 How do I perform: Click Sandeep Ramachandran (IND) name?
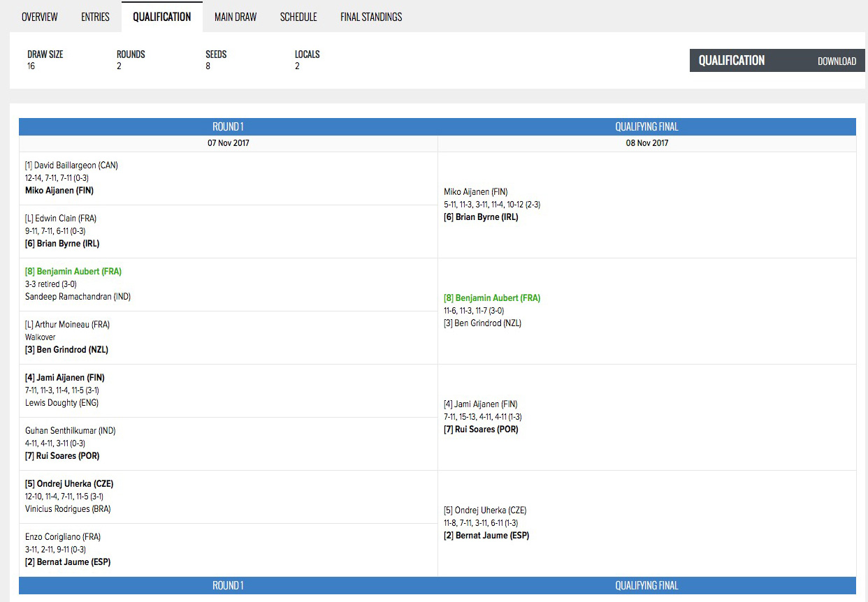tap(78, 297)
